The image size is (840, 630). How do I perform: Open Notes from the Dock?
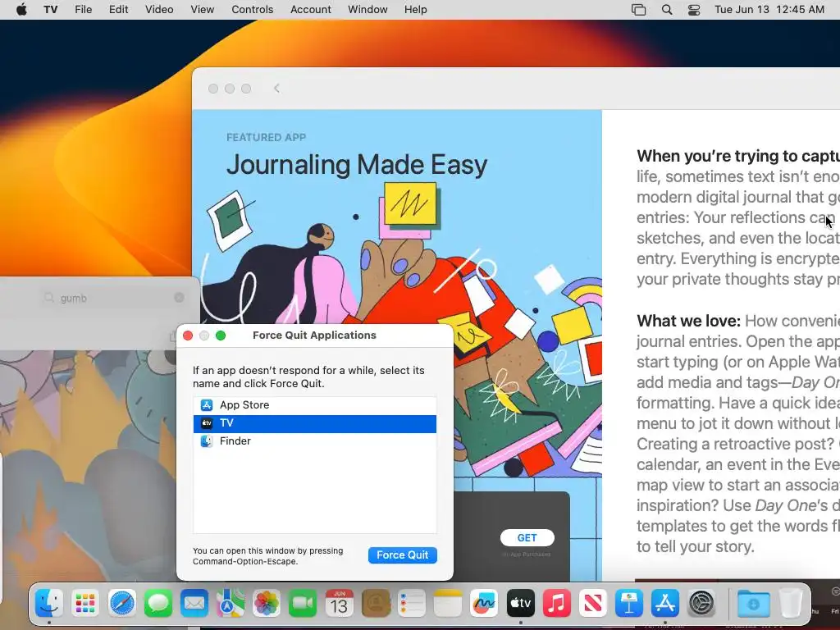click(x=448, y=605)
